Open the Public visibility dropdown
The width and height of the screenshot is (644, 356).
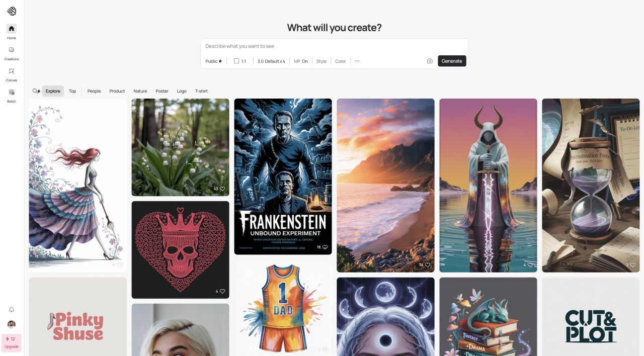click(x=213, y=61)
